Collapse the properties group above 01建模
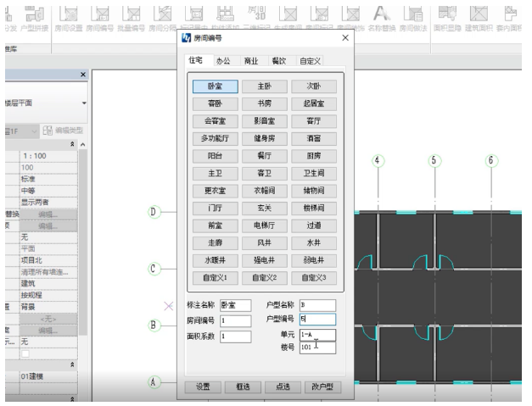 pyautogui.click(x=72, y=364)
